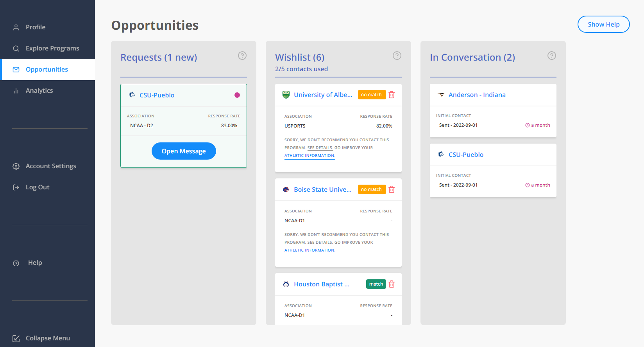Click 82.00% response rate value
The width and height of the screenshot is (644, 347).
(384, 126)
